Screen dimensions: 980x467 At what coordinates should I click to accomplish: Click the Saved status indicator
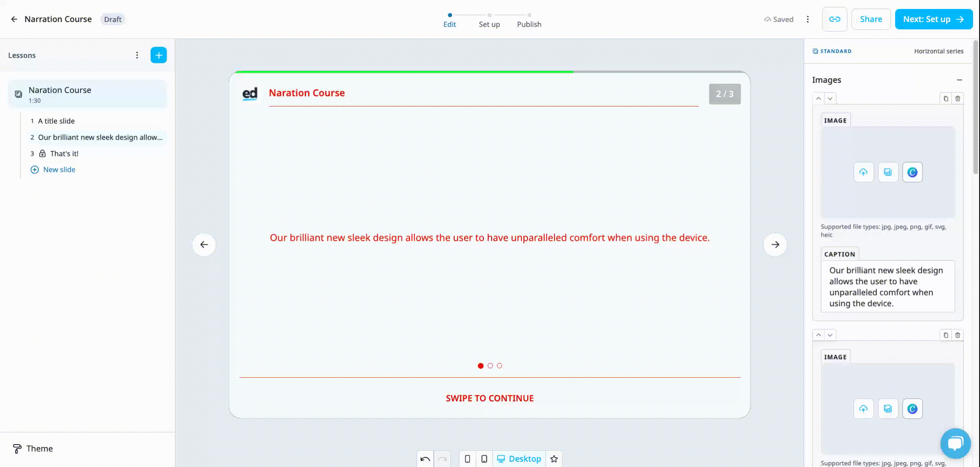click(779, 19)
